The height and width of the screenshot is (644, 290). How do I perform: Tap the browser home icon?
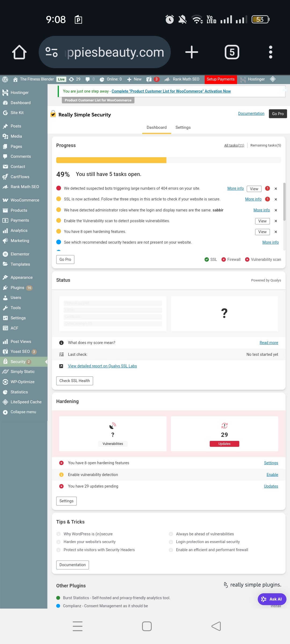click(19, 52)
